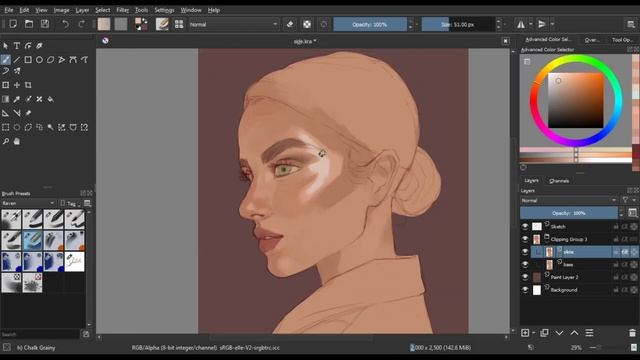The width and height of the screenshot is (640, 360).
Task: Hide the base layer
Action: (525, 264)
